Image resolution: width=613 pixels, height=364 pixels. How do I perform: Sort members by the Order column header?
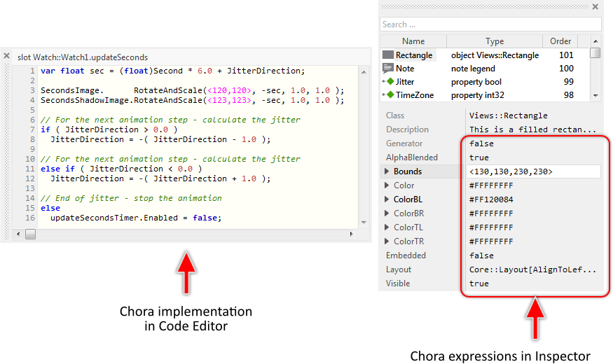coord(560,41)
